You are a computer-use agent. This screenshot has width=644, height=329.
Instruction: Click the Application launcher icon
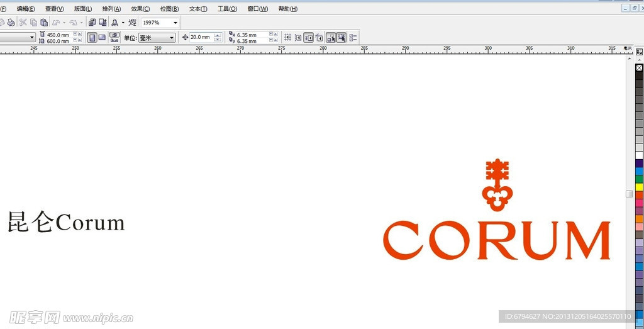(116, 23)
